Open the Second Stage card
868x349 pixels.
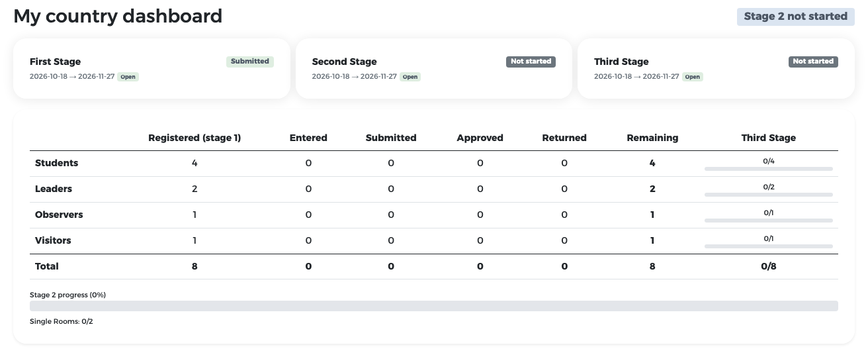coord(434,69)
